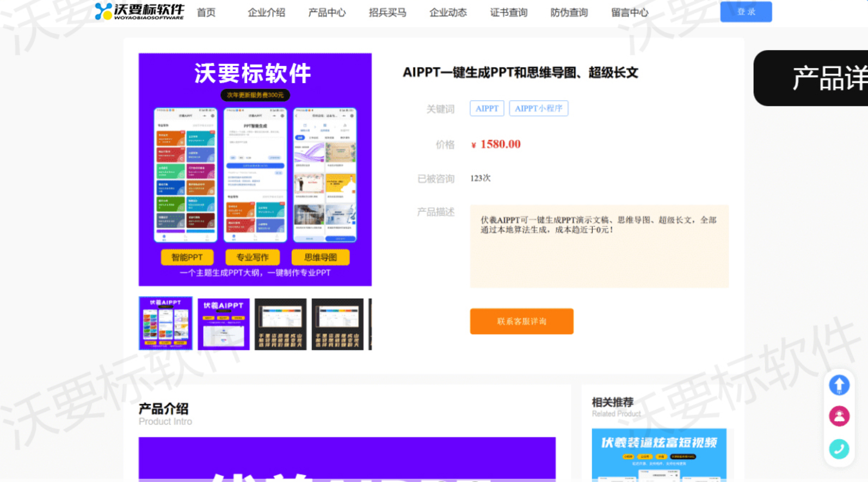The image size is (868, 482).
Task: Select the third dark thumbnail
Action: pyautogui.click(x=280, y=324)
